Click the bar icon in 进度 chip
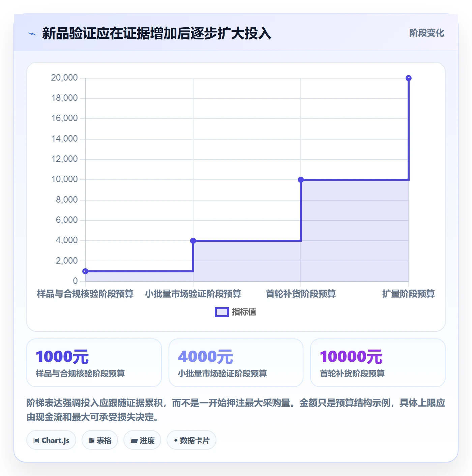 pyautogui.click(x=134, y=441)
